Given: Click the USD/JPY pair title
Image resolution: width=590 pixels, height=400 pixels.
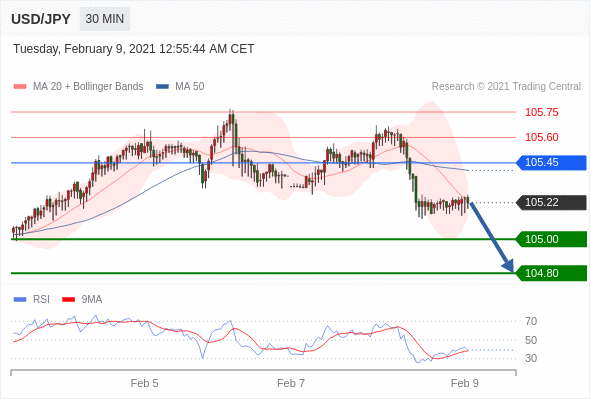Looking at the screenshot, I should [41, 19].
